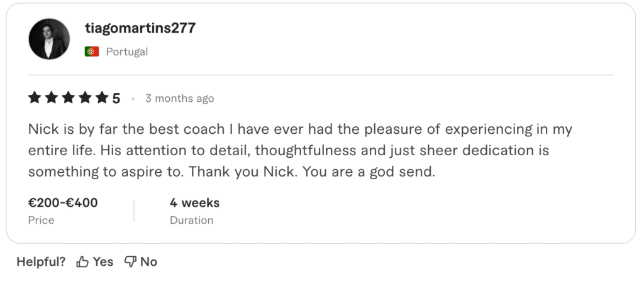The height and width of the screenshot is (289, 644).
Task: Click the Portugal country label
Action: click(x=126, y=52)
